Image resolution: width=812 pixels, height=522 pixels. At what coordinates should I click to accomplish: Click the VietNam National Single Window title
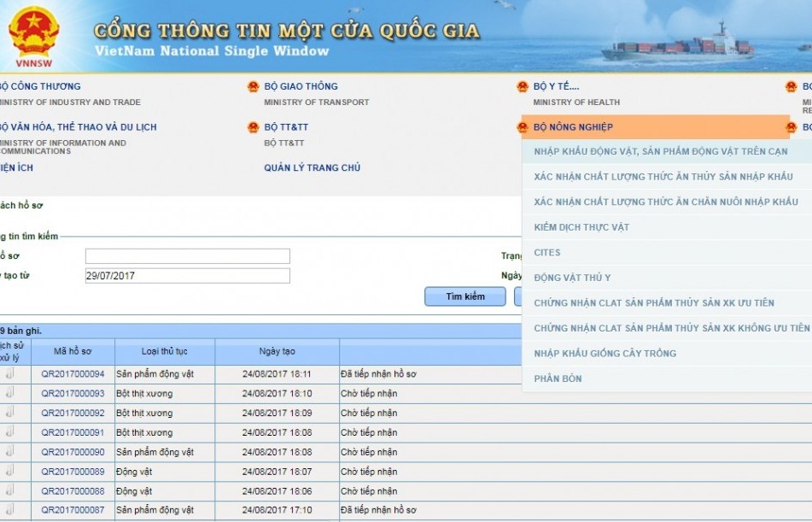point(212,50)
